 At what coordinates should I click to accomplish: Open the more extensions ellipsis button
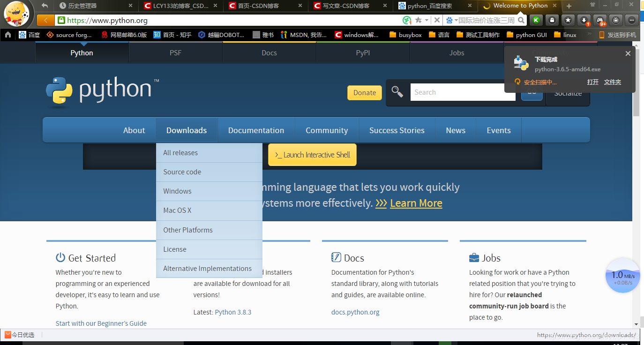coord(632,20)
